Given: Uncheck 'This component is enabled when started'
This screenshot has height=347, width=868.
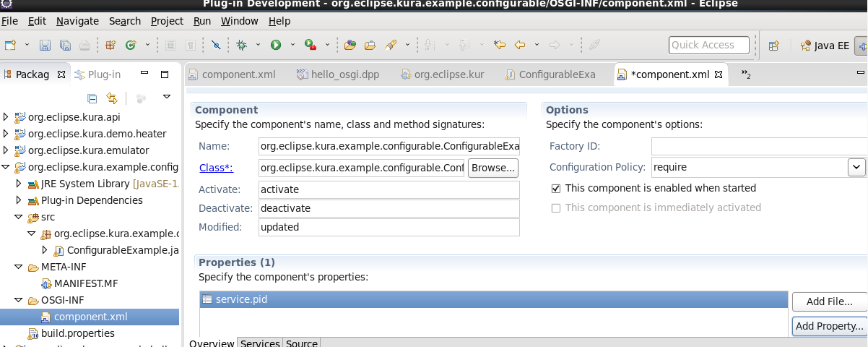Looking at the screenshot, I should [x=555, y=188].
